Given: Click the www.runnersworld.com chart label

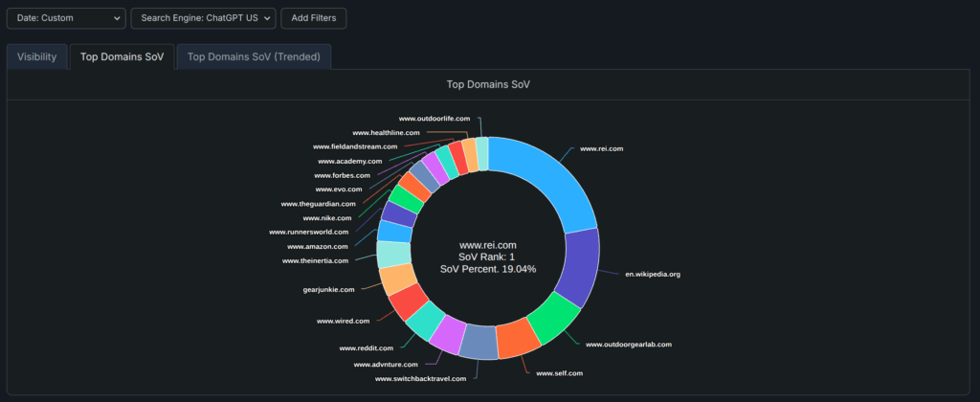Looking at the screenshot, I should [x=309, y=232].
